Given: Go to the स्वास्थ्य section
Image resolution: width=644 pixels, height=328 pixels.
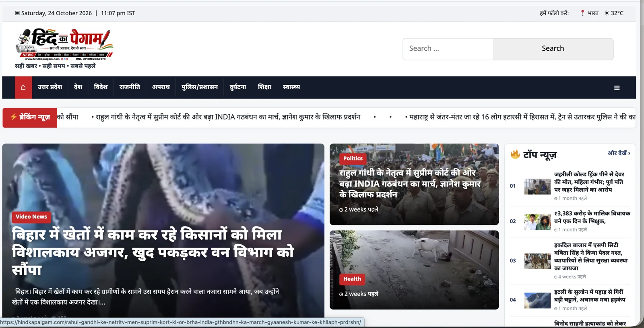Looking at the screenshot, I should coord(291,87).
